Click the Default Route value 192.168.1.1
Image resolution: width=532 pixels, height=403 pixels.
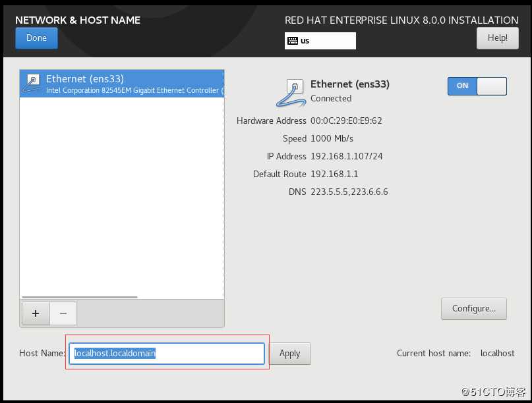coord(334,174)
